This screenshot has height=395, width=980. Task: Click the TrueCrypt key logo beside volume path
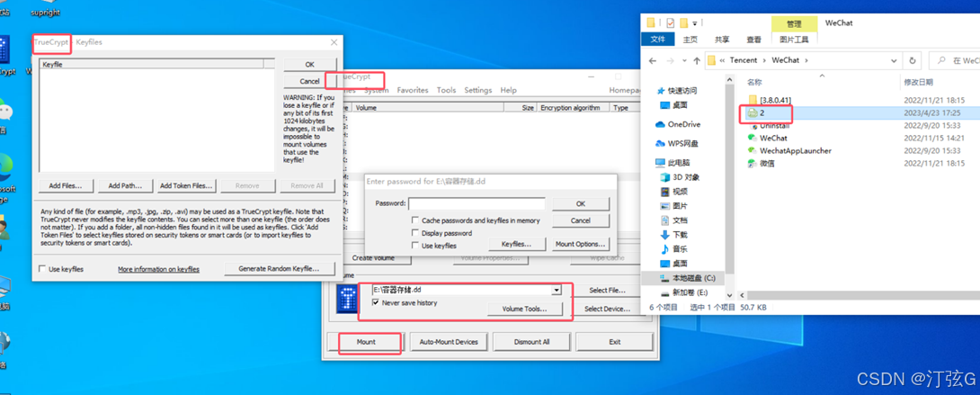[347, 299]
